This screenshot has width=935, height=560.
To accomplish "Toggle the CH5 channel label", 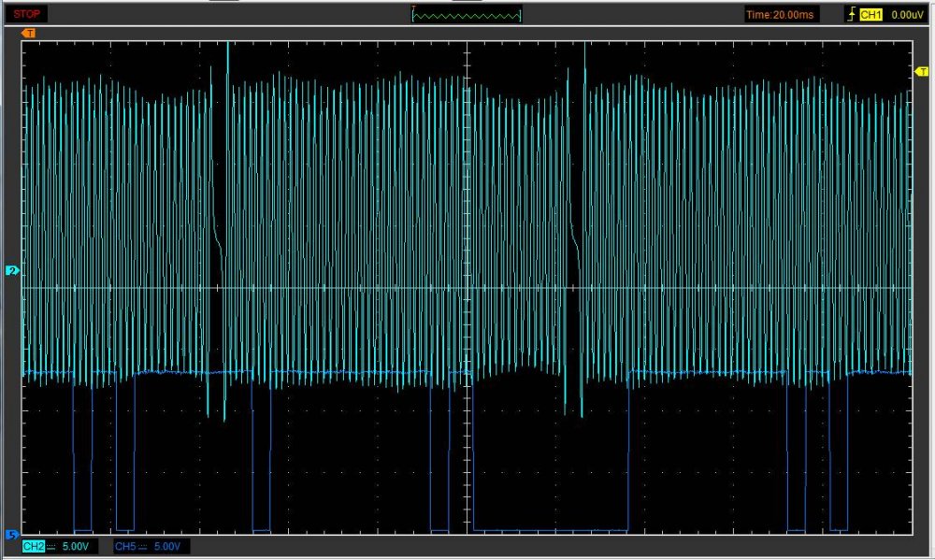I will point(124,546).
